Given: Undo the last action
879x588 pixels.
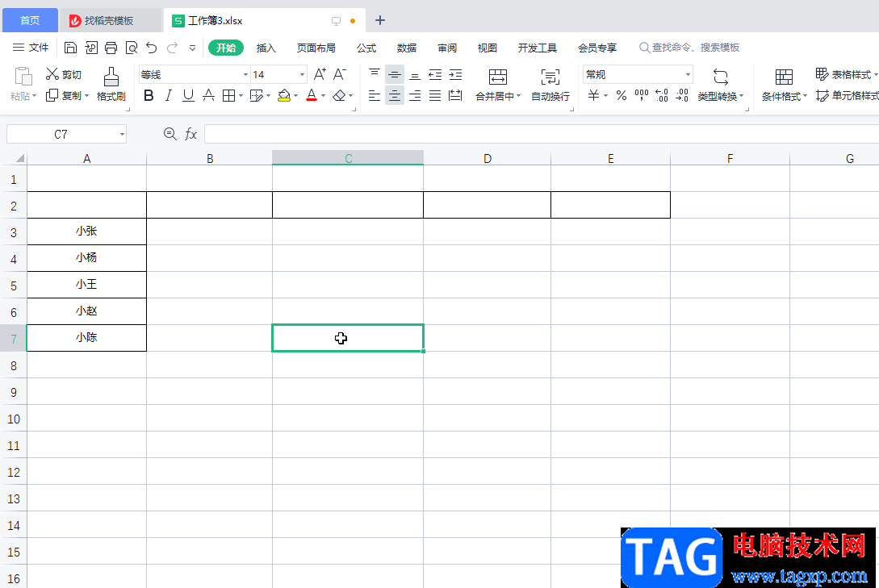Looking at the screenshot, I should point(152,48).
